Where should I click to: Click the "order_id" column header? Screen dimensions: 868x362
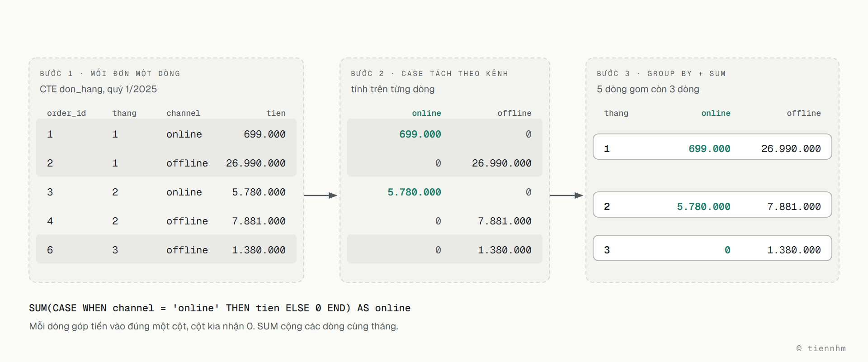[x=66, y=113]
